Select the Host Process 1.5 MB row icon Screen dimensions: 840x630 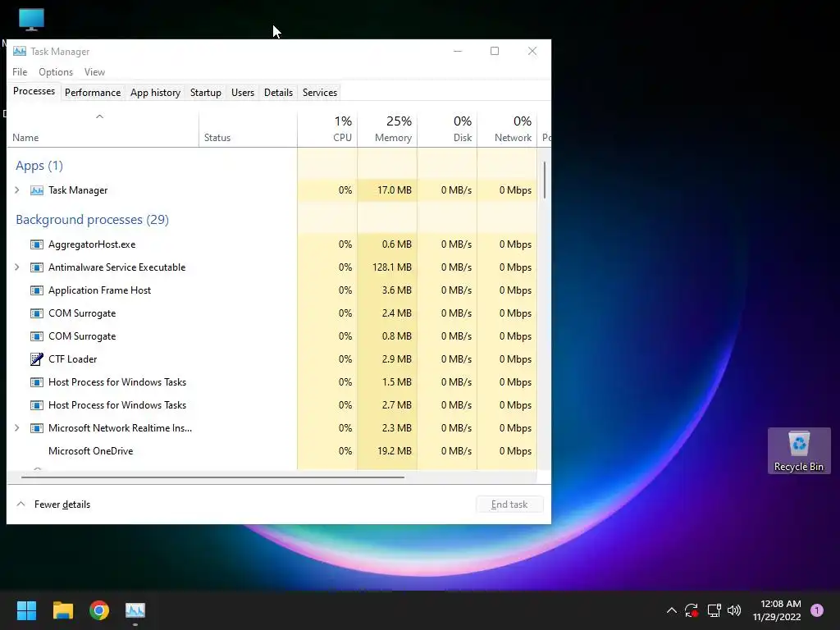[36, 382]
